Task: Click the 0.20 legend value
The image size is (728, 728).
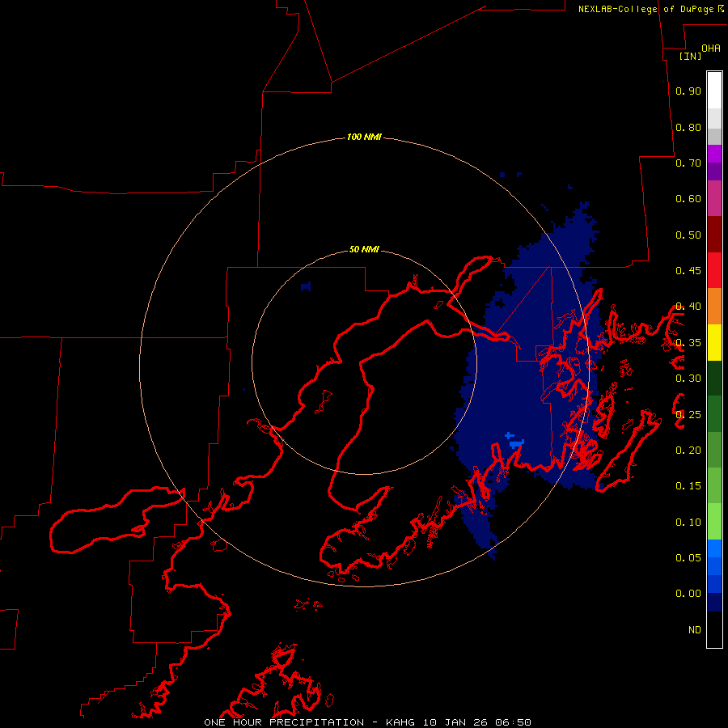Action: pyautogui.click(x=688, y=451)
